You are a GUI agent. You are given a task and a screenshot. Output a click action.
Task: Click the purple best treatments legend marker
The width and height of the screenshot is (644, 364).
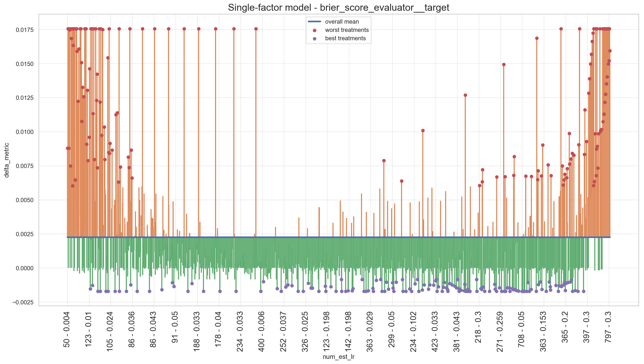pos(315,39)
